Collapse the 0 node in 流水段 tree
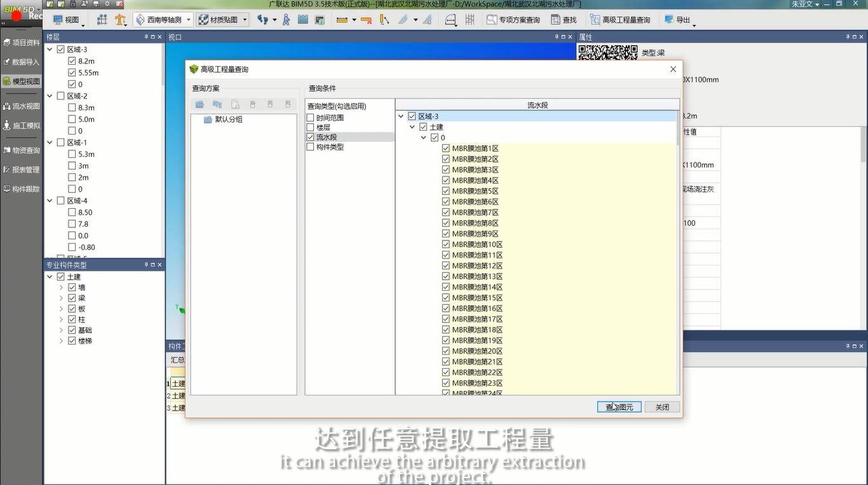Viewport: 868px width, 485px height. tap(424, 138)
